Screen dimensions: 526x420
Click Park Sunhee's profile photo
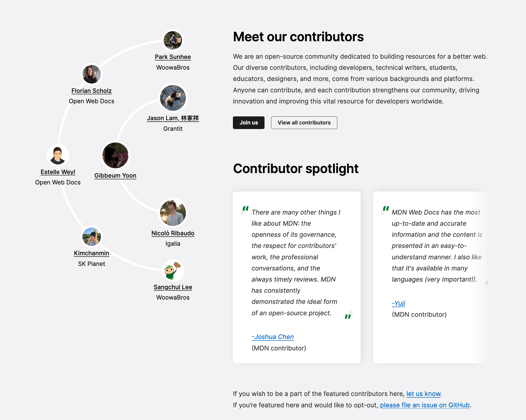pos(173,40)
